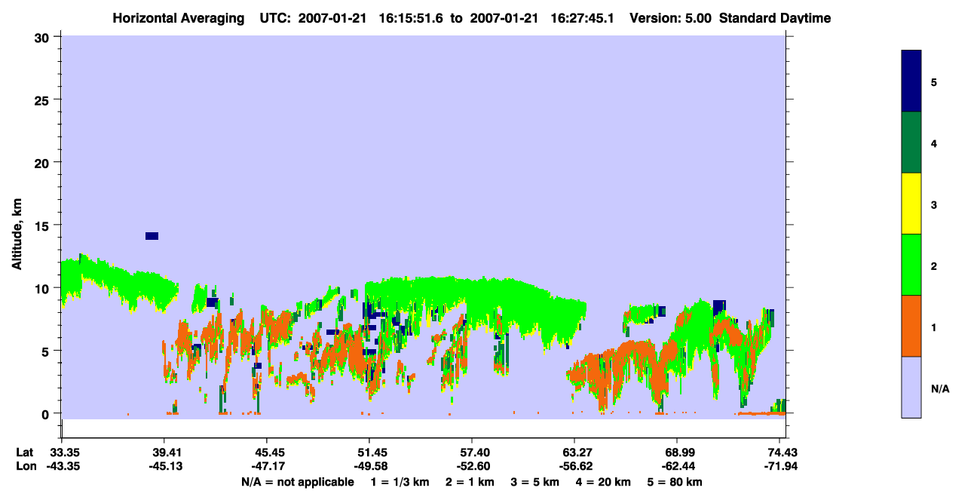This screenshot has height=503, width=980.
Task: Click the colorbar label '5'
Action: click(x=934, y=81)
